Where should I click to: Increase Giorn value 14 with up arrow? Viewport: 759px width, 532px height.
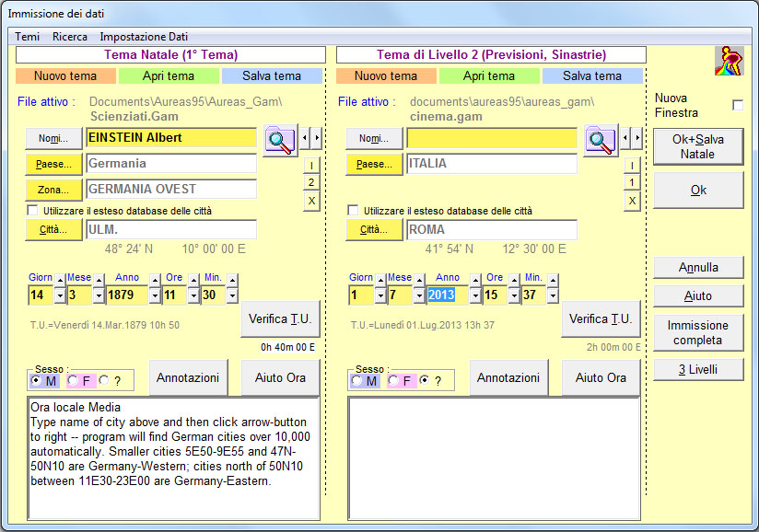[60, 281]
